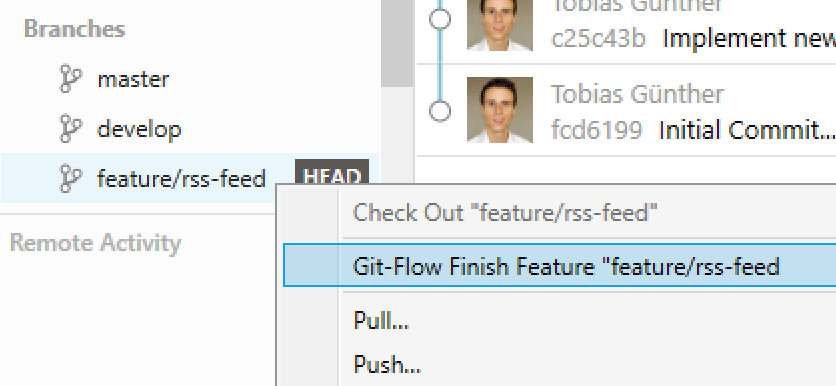Select the HEAD badge on feature/rss-feed

(332, 172)
